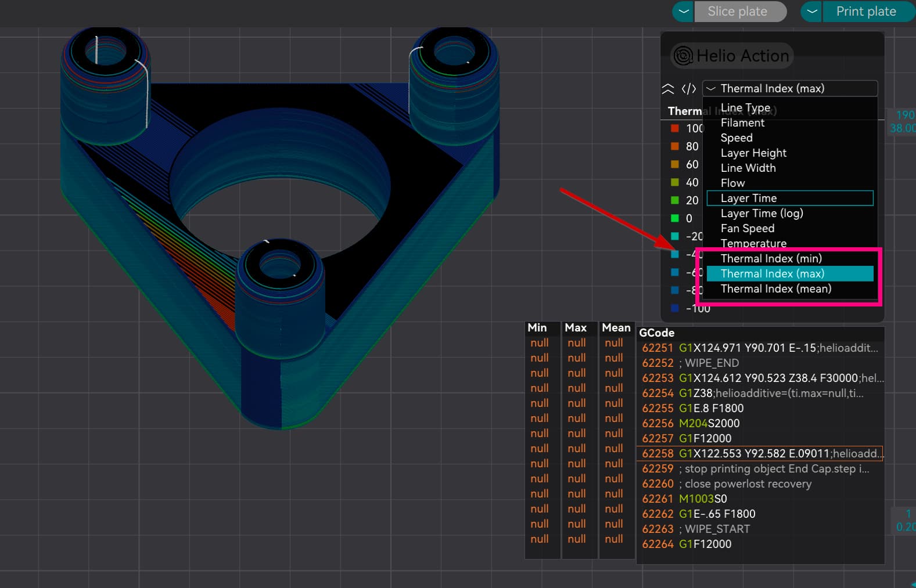Select Thermal Index (mean) option

pyautogui.click(x=775, y=289)
